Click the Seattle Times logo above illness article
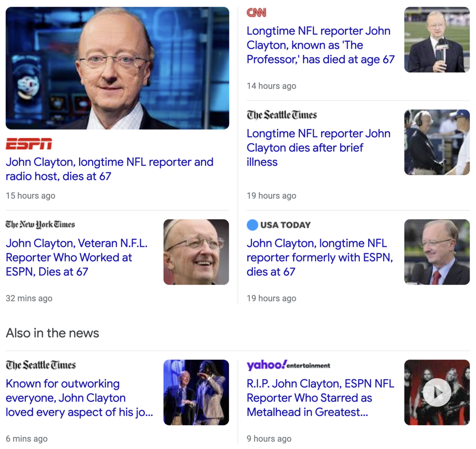Image resolution: width=476 pixels, height=449 pixels. (x=282, y=115)
